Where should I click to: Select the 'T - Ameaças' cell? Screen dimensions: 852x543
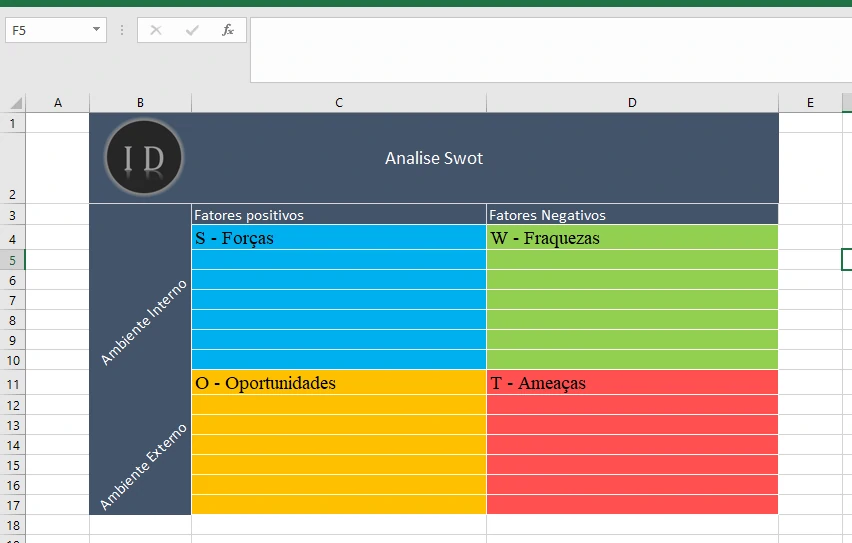tap(632, 383)
